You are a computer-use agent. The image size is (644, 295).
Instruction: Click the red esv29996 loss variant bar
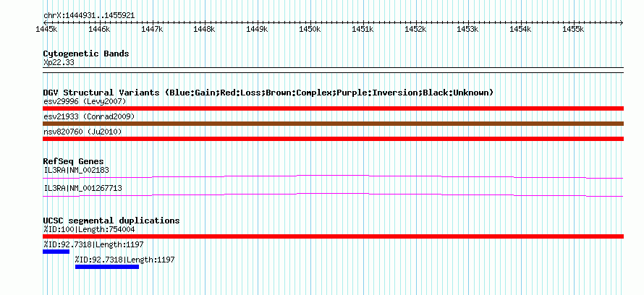(333, 108)
